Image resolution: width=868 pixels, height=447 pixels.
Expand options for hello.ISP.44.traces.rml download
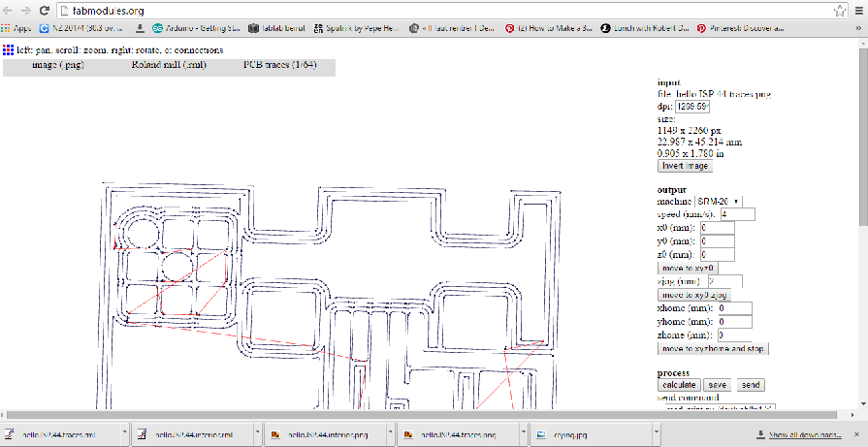tap(125, 434)
